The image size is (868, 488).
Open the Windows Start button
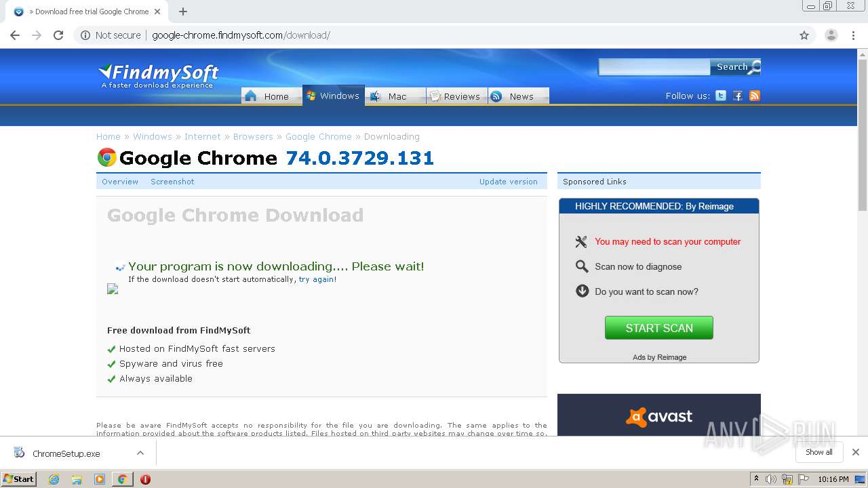pos(19,479)
